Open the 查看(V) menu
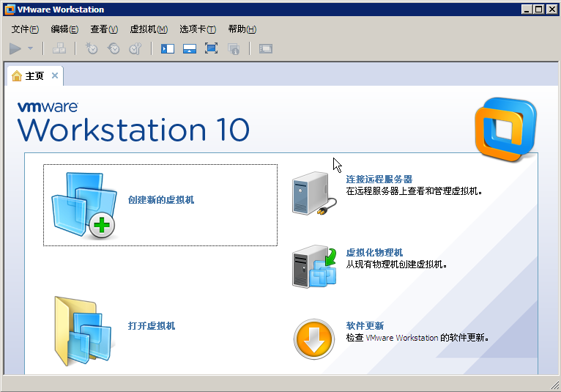This screenshot has height=392, width=561. pyautogui.click(x=104, y=29)
